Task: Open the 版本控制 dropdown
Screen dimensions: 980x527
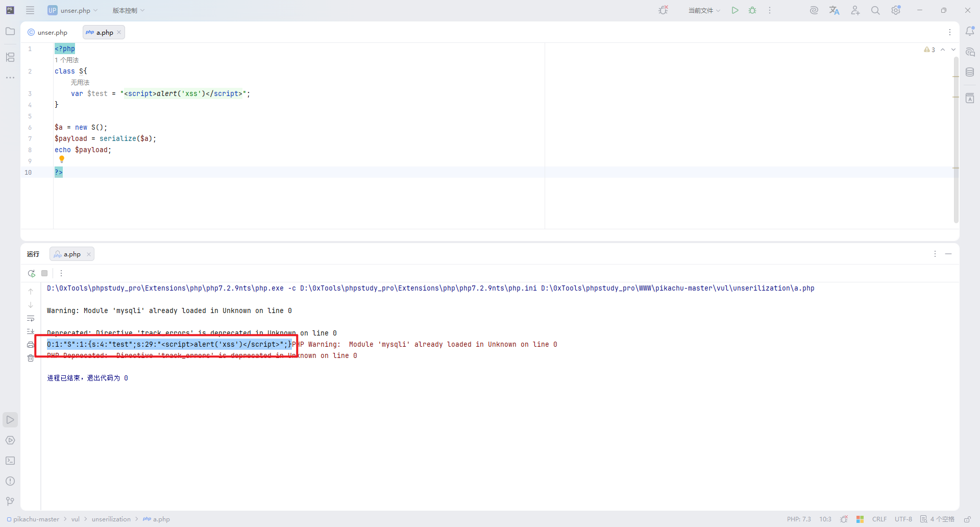Action: coord(129,10)
